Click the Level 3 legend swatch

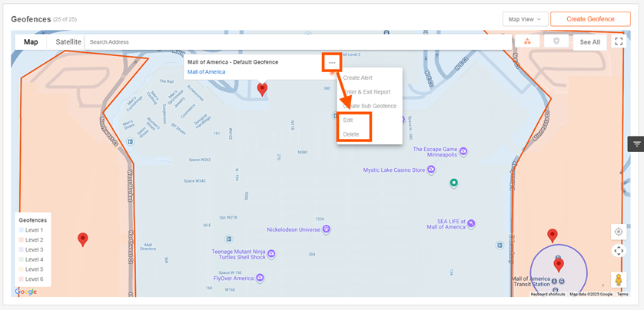[22, 249]
